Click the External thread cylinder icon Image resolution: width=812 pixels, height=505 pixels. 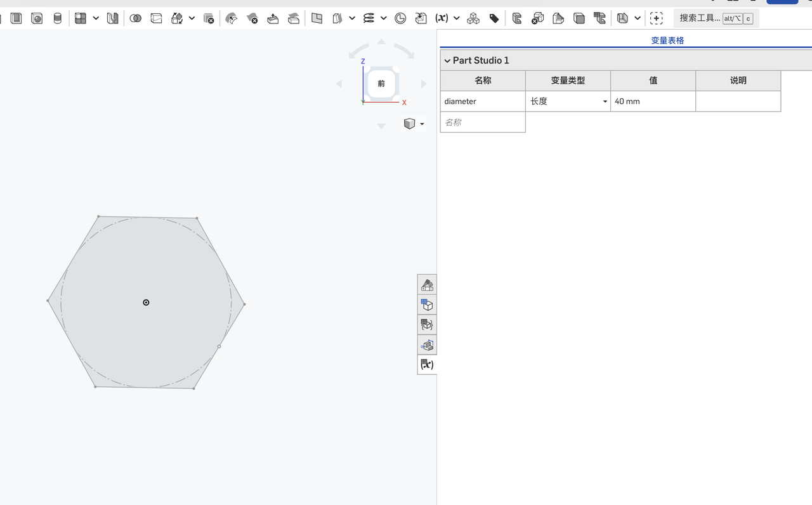(58, 18)
